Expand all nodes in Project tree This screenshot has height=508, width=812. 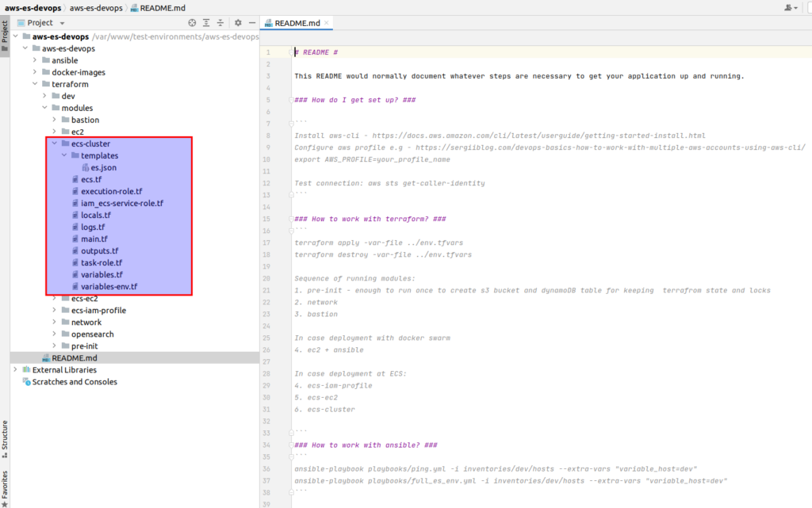[x=206, y=23]
